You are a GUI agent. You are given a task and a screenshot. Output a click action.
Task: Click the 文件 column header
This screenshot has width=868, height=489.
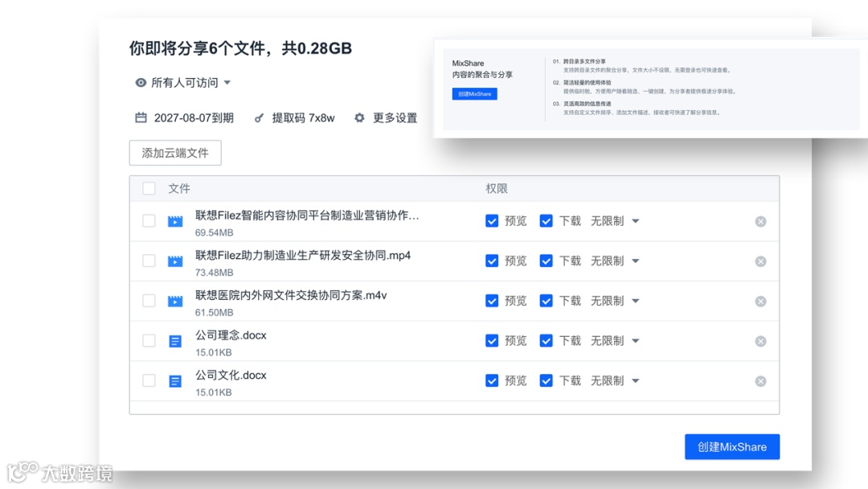click(178, 188)
